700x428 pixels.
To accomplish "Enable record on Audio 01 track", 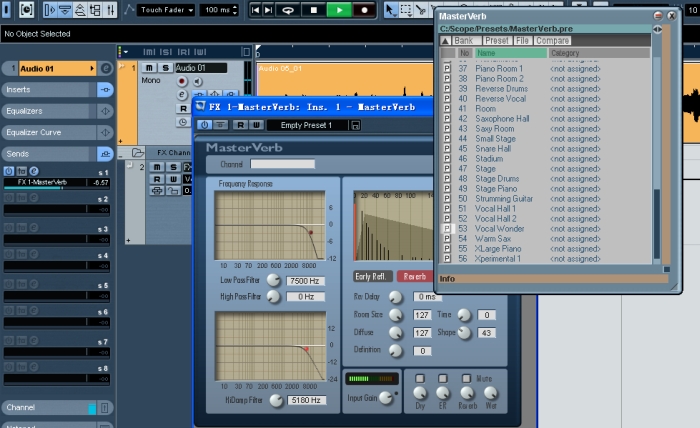I will point(182,81).
